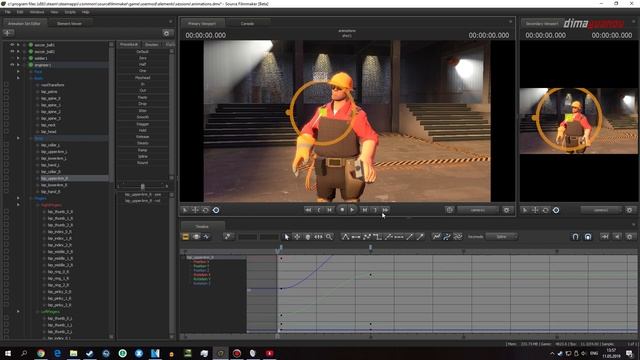Open the Animation Set Editor gear settings

tap(166, 33)
